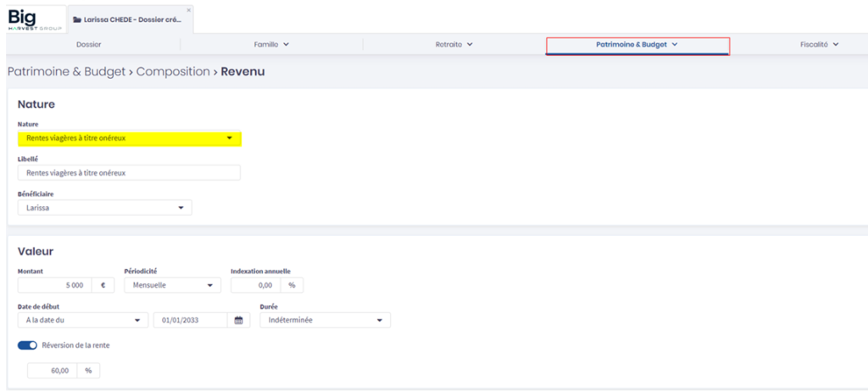
Task: Open the Nature dropdown
Action: 130,138
